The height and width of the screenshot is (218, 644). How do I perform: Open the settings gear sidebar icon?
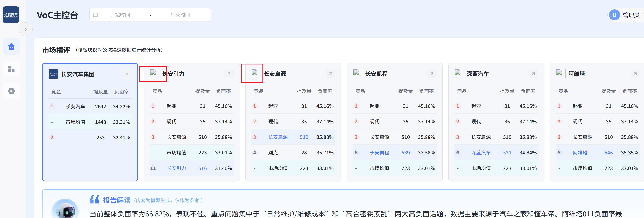pyautogui.click(x=11, y=91)
